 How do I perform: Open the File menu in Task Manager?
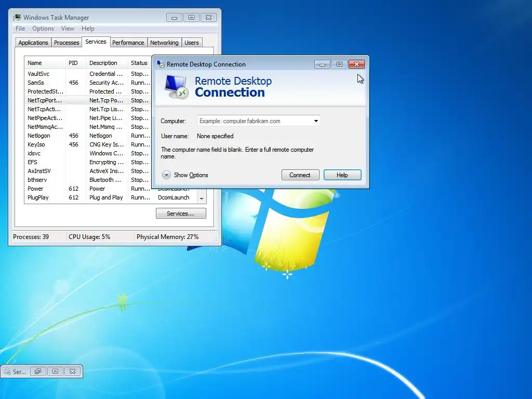tap(20, 29)
